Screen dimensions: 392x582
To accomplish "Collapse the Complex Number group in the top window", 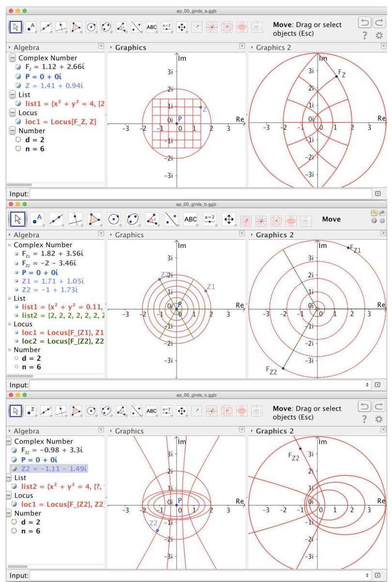I will (x=12, y=58).
